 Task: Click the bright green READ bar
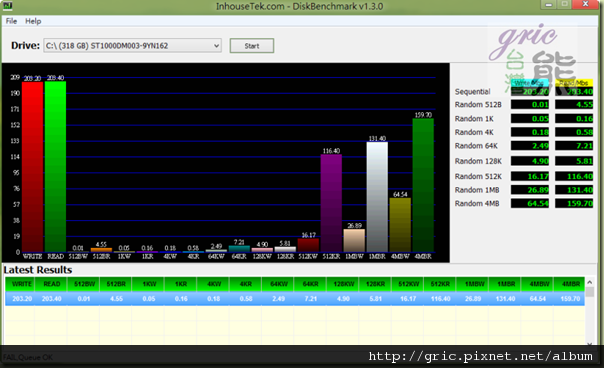[55, 167]
